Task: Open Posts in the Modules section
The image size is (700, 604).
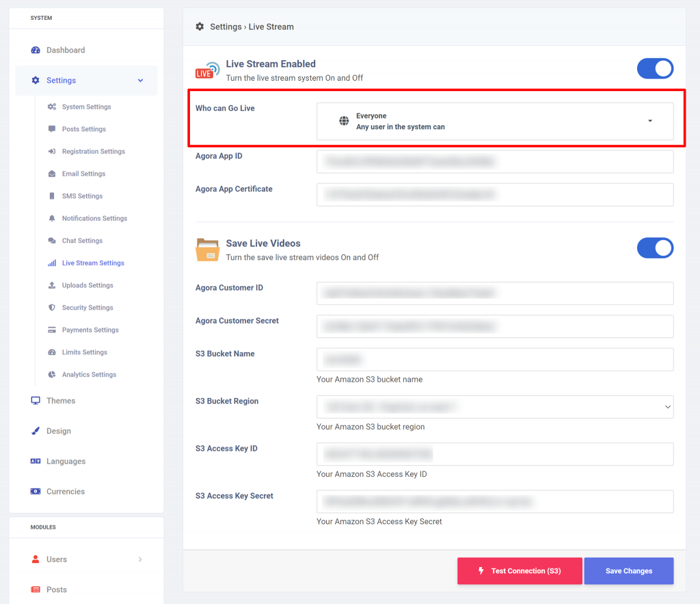Action: point(86,590)
